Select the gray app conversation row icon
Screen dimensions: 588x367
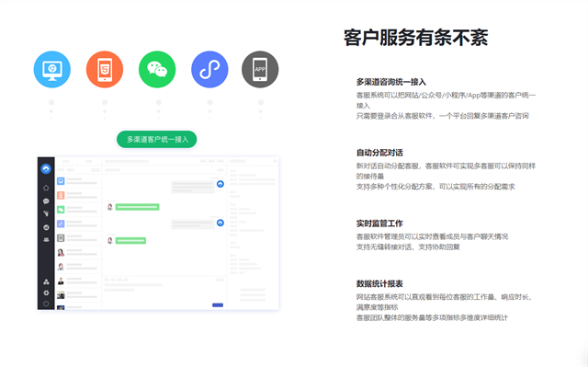click(61, 238)
